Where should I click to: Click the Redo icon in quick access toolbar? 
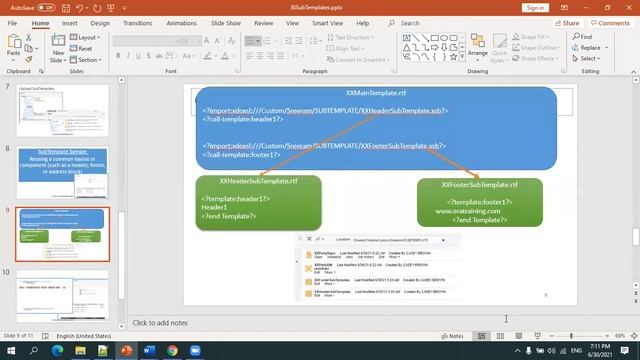[97, 8]
